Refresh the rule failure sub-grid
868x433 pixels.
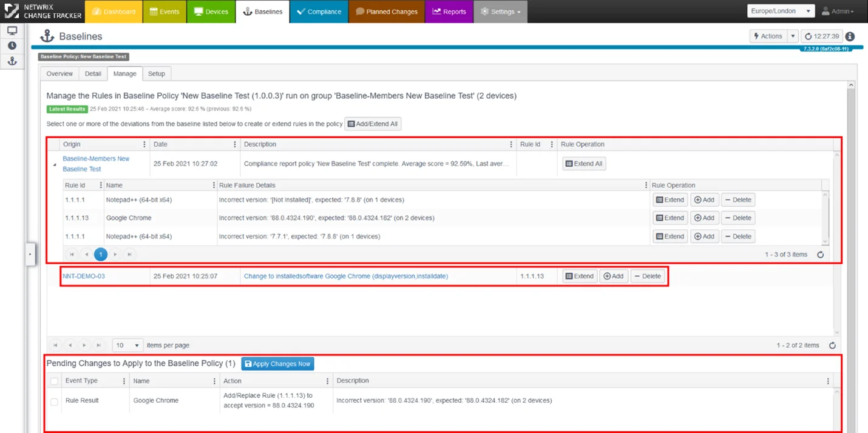pyautogui.click(x=820, y=255)
